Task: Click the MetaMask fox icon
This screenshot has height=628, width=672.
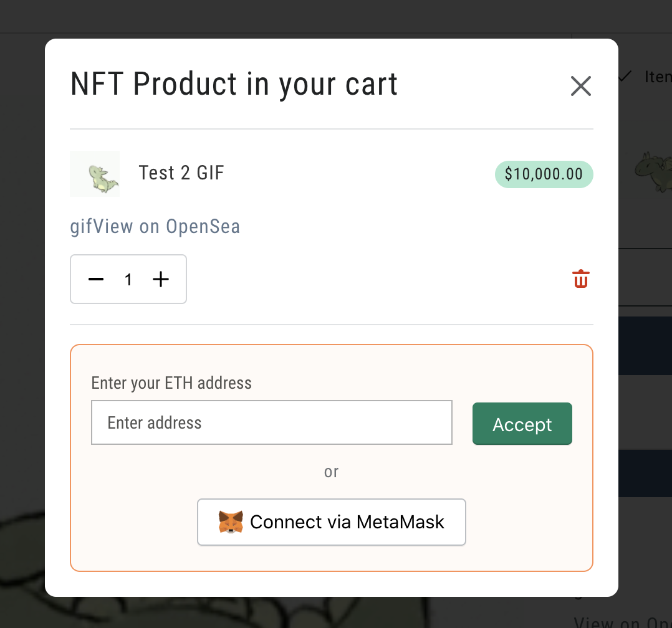Action: [231, 522]
